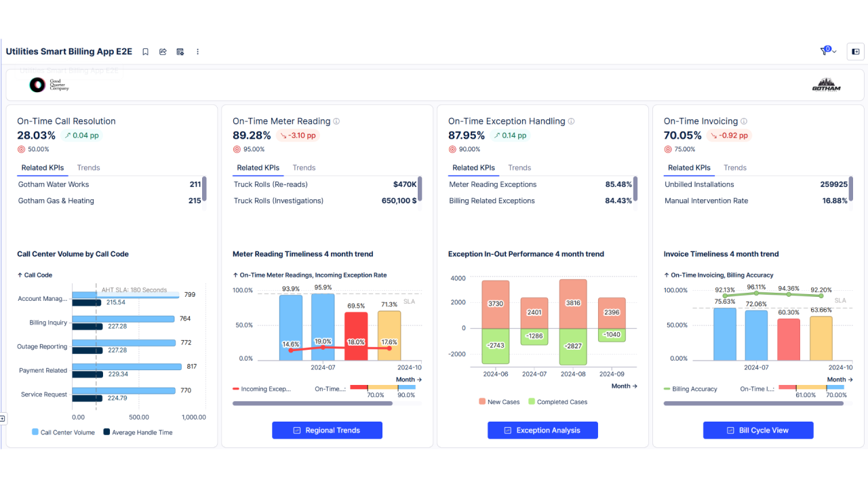Click the side panel expand icon top right
The image size is (868, 488).
pos(855,52)
